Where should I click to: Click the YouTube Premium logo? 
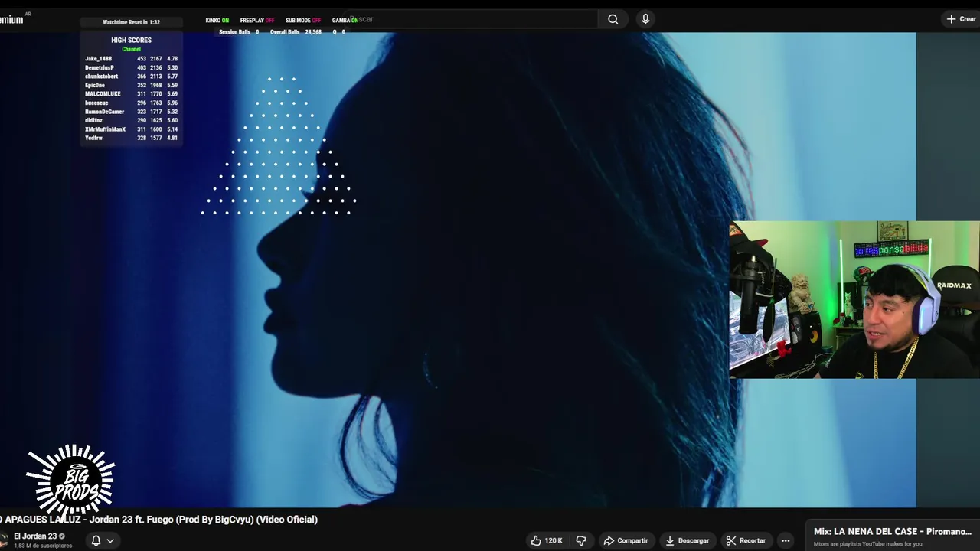[x=11, y=20]
